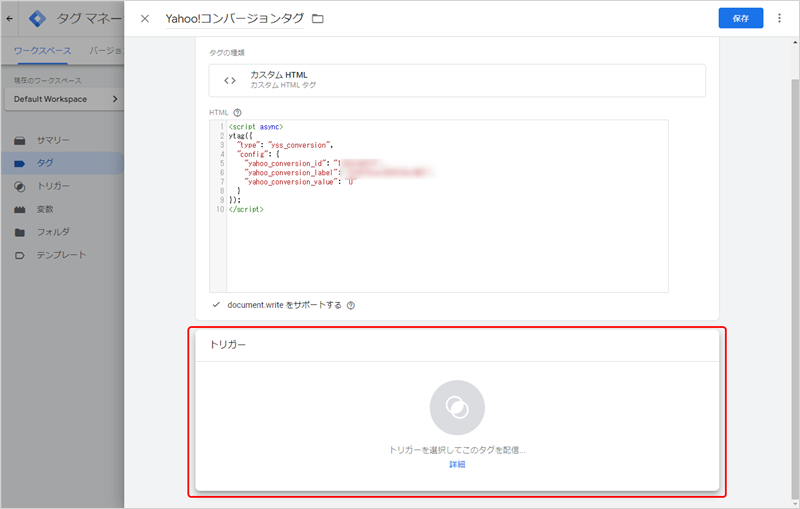The height and width of the screenshot is (509, 800).
Task: Click the Google Tag Manager diamond logo
Action: pos(37,19)
